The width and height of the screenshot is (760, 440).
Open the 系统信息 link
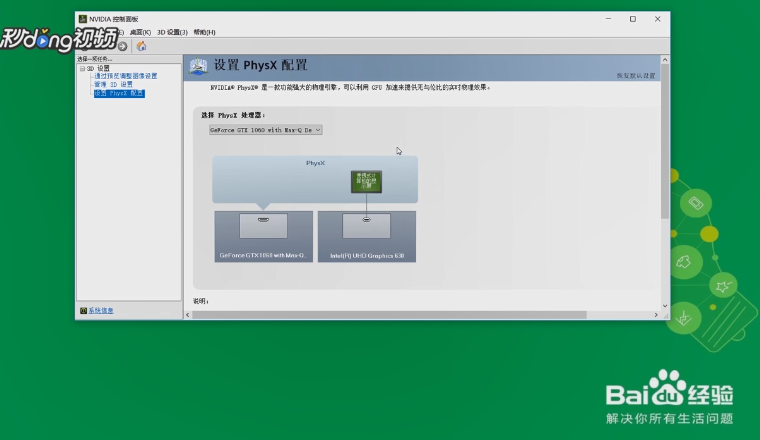(101, 311)
